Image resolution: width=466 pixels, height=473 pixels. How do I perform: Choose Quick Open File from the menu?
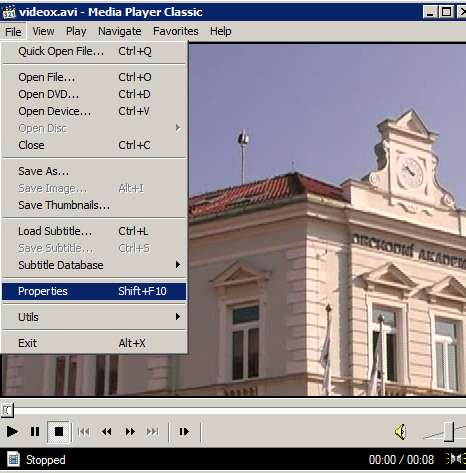tap(94, 51)
